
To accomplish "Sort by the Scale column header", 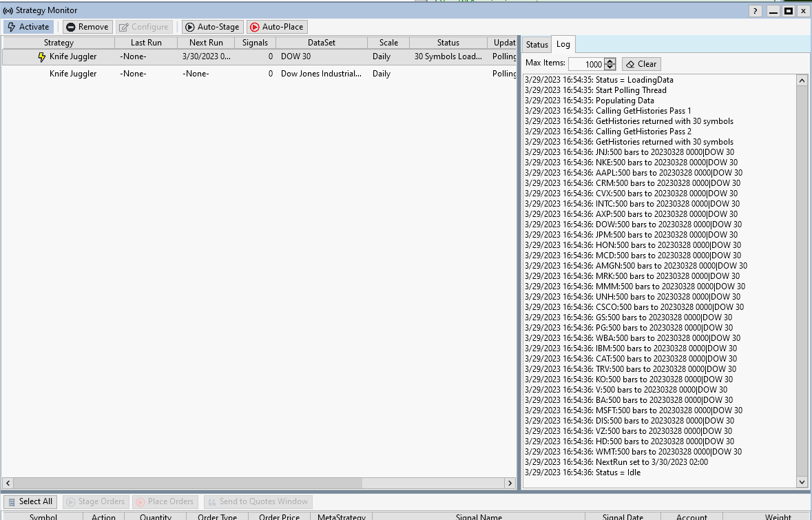I will (x=388, y=43).
